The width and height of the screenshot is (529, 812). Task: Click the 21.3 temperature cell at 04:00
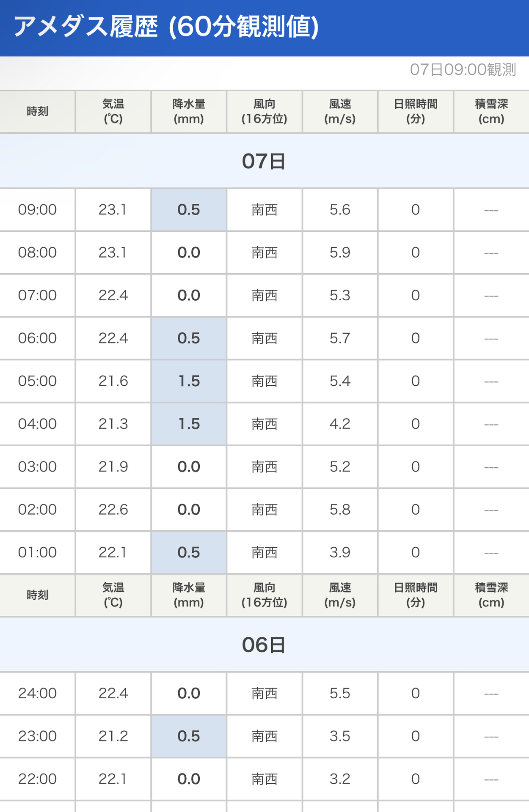click(113, 424)
